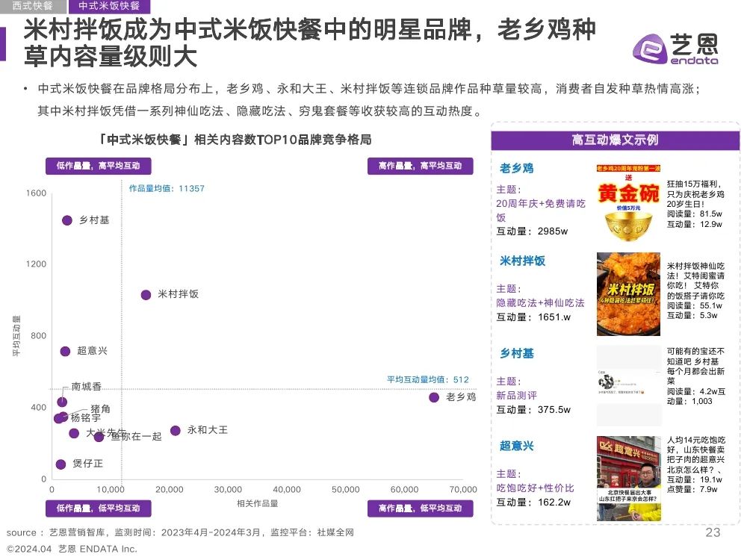This screenshot has width=747, height=560.
Task: Click the 乡村基 heading in the examples panel
Action: click(x=516, y=353)
